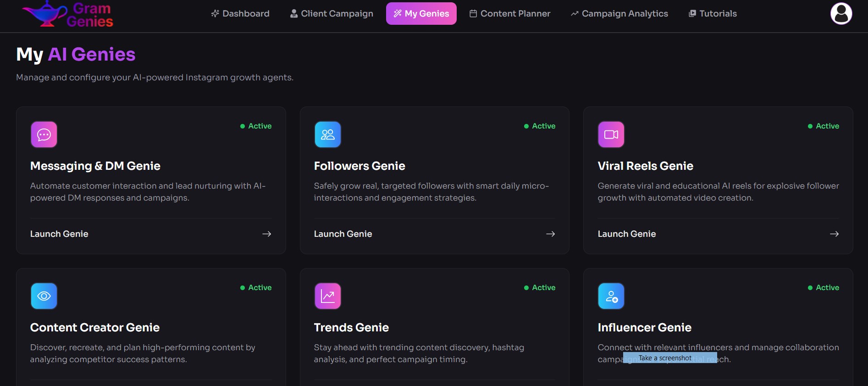Go to Client Campaign
Viewport: 868px width, 386px height.
pyautogui.click(x=332, y=14)
